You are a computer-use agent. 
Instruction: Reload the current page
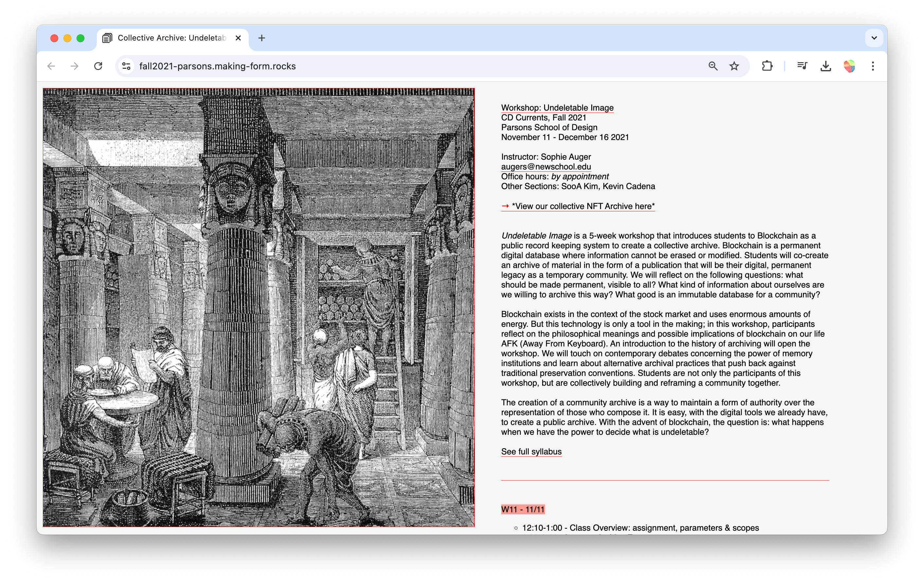click(98, 66)
